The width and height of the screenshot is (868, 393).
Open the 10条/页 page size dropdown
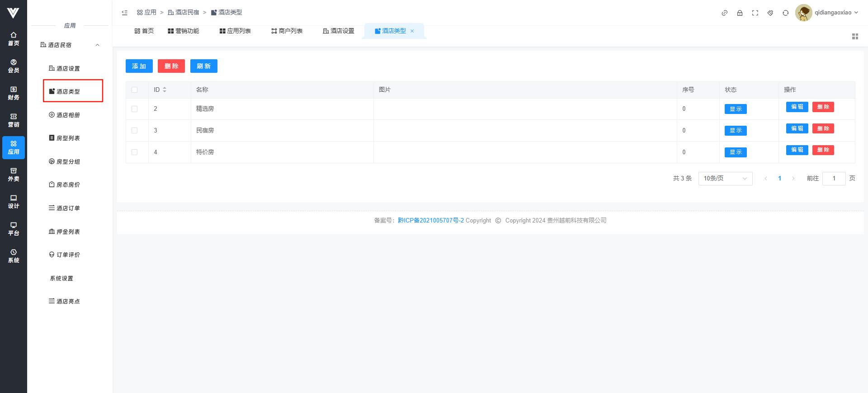pos(725,179)
